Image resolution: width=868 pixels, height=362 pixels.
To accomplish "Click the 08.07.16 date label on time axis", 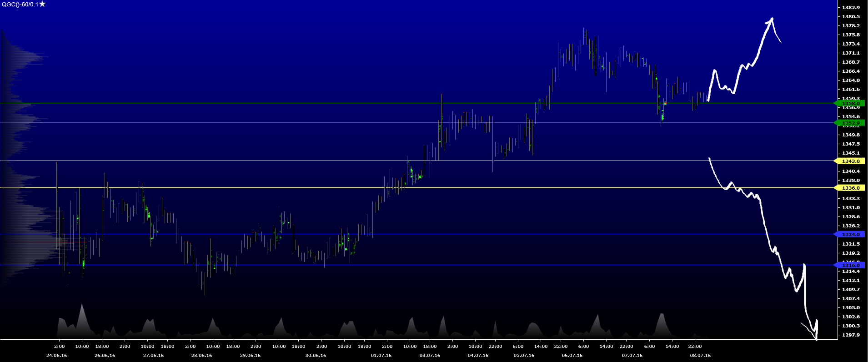I will (x=700, y=356).
